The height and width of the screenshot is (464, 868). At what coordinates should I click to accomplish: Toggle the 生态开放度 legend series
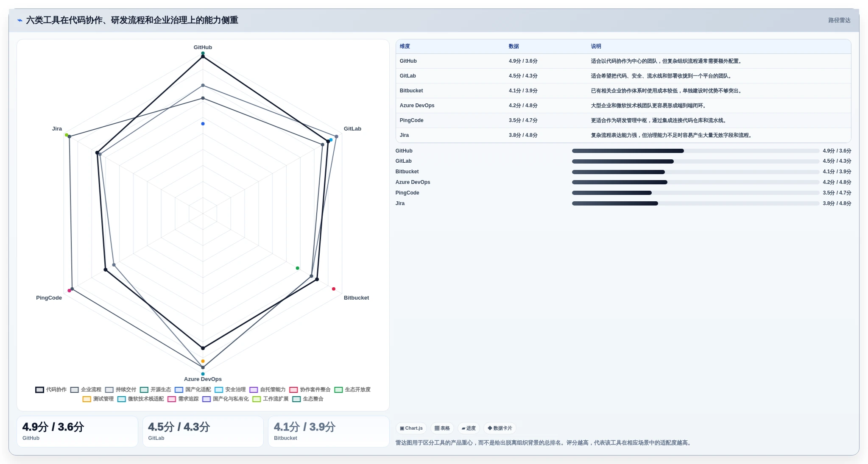352,390
